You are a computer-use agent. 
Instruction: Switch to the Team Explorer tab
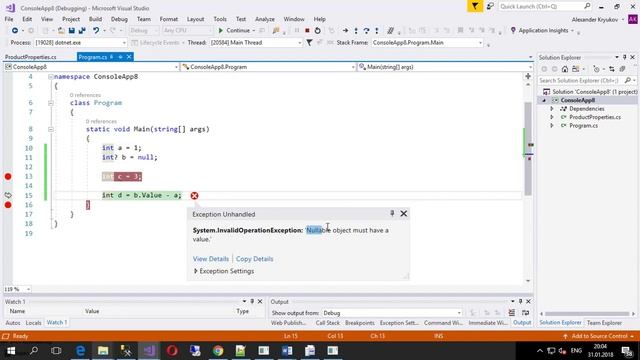pyautogui.click(x=604, y=323)
